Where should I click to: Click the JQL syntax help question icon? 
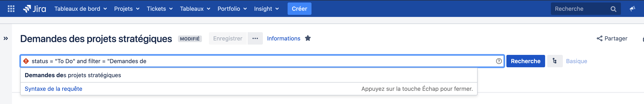pyautogui.click(x=499, y=61)
